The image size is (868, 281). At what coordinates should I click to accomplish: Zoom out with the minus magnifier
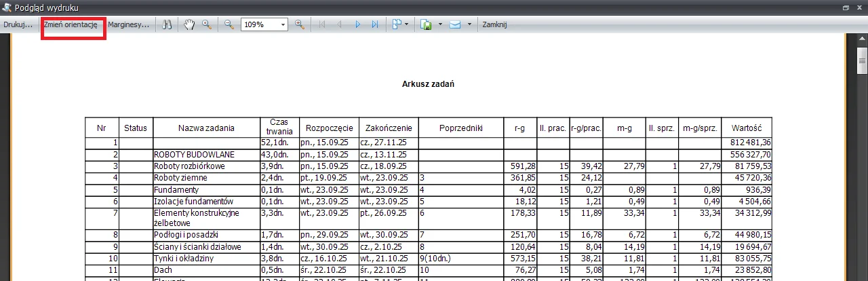click(229, 24)
